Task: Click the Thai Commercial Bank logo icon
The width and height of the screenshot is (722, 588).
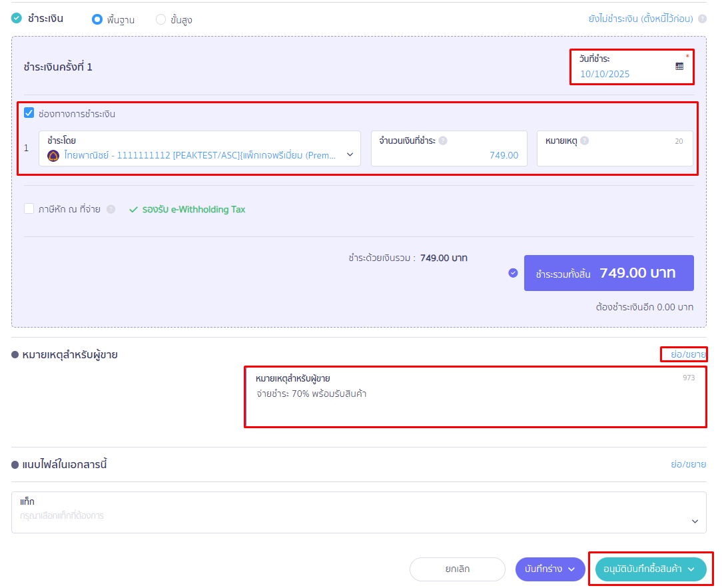Action: (54, 155)
